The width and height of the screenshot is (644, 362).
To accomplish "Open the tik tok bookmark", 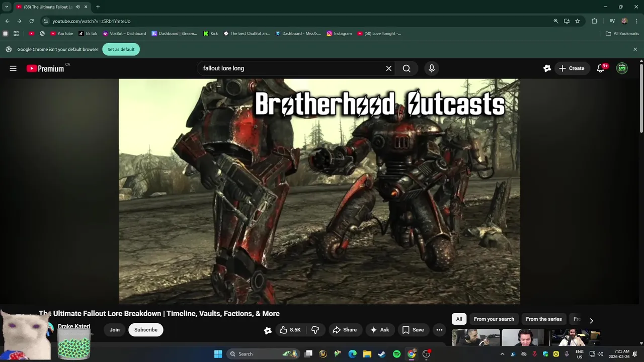I will coord(88,34).
